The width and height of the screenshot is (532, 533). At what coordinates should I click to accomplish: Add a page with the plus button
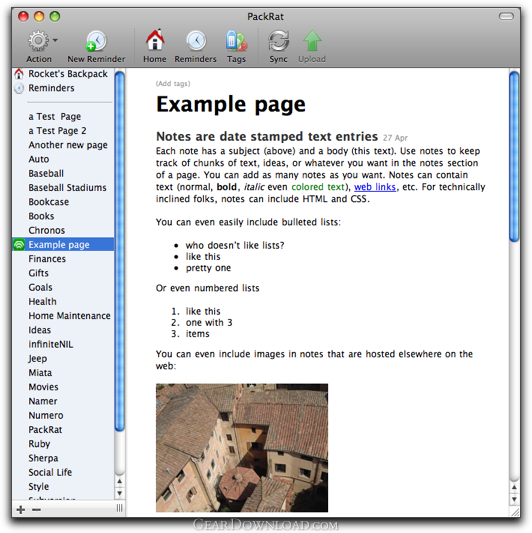tap(21, 509)
